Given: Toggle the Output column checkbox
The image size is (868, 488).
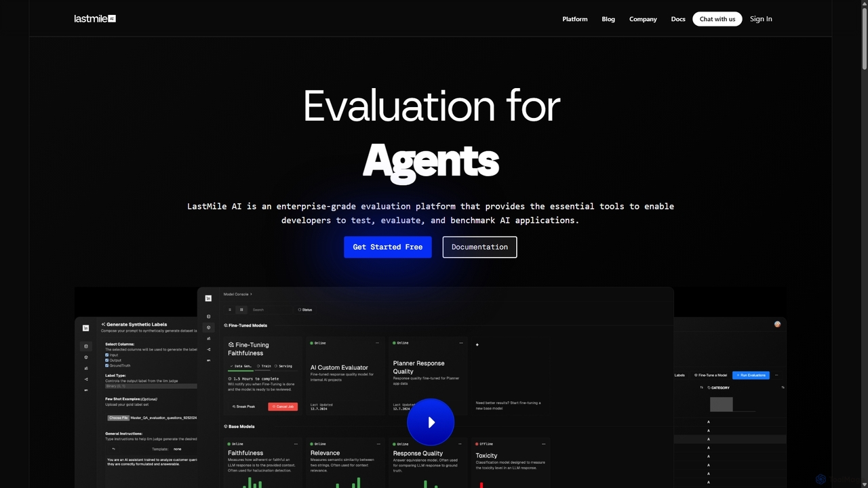Looking at the screenshot, I should 107,360.
